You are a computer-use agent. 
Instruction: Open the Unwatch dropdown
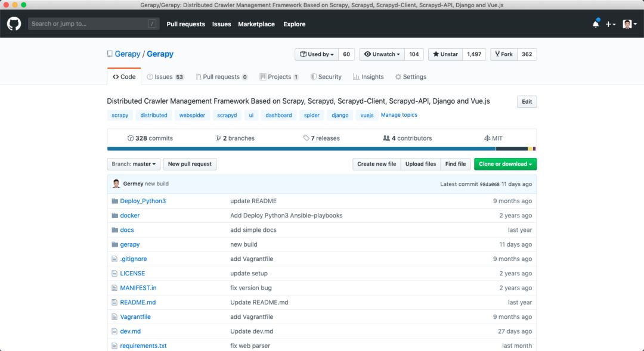[x=382, y=54]
